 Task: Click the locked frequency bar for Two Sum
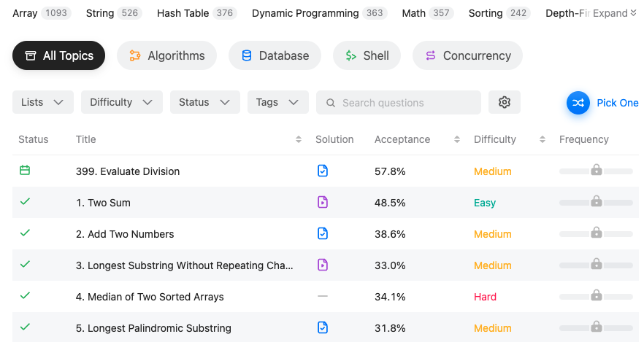click(596, 202)
